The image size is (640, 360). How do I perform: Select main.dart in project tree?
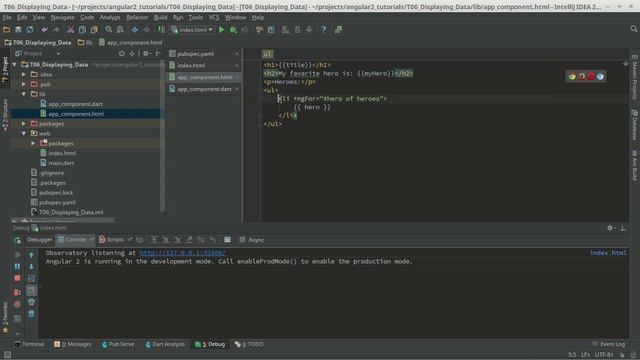tap(61, 163)
